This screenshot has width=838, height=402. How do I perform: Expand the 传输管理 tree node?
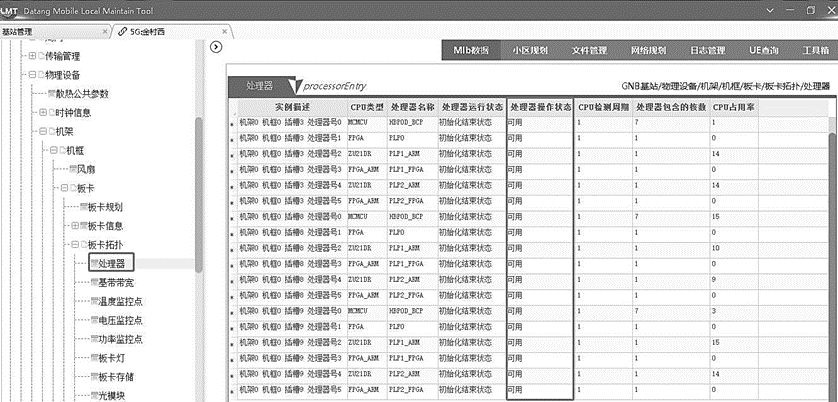32,56
